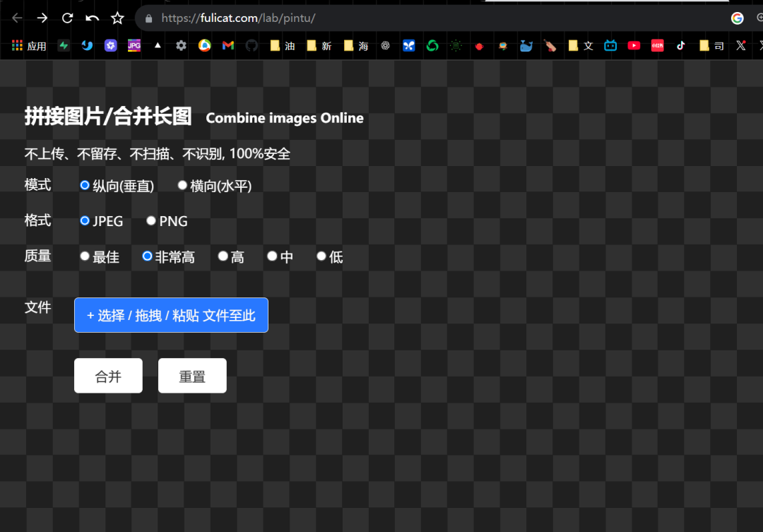Open the Douyin bookmark icon
763x532 pixels.
680,45
